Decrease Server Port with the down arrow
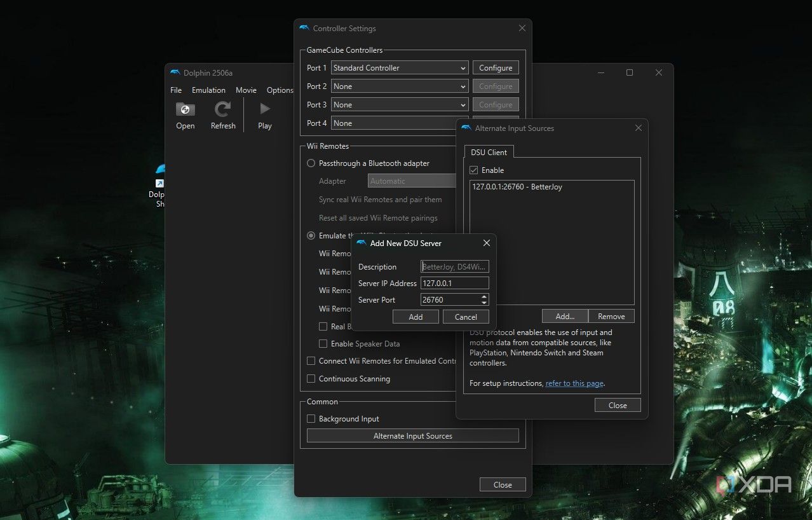 484,303
